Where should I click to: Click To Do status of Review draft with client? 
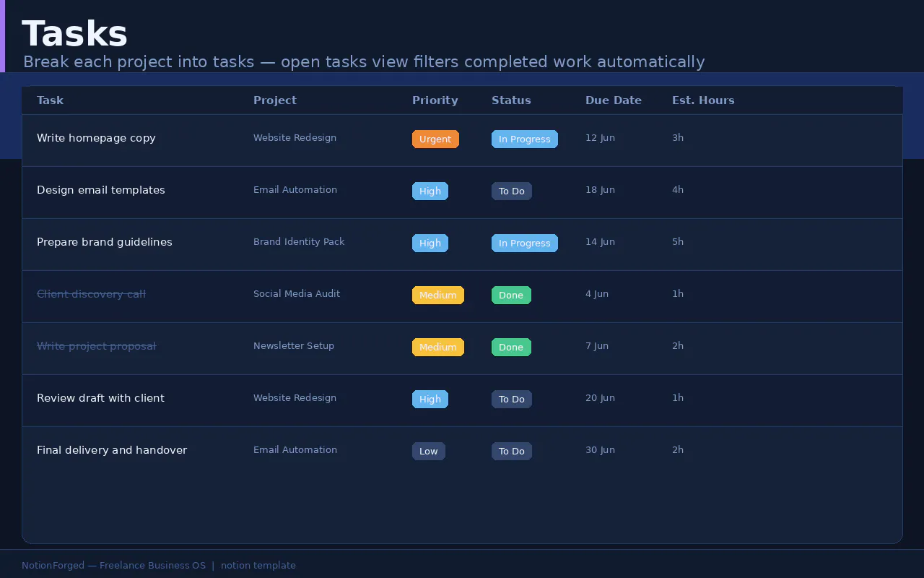[x=512, y=400]
